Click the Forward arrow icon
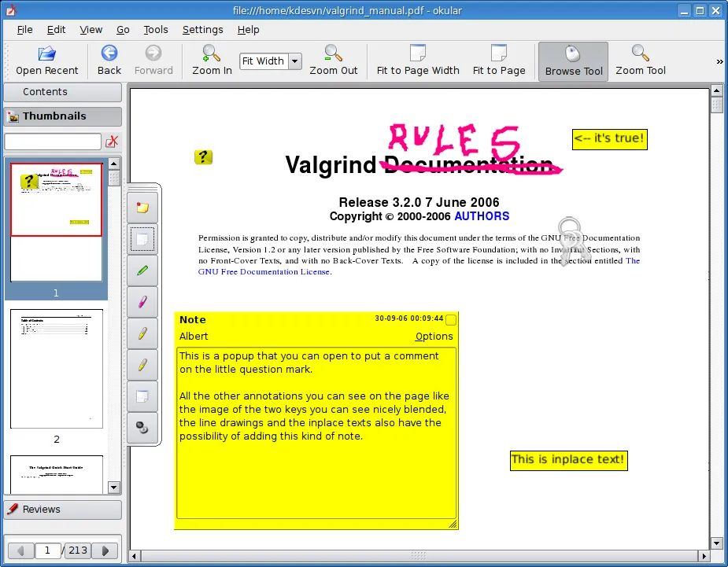The width and height of the screenshot is (728, 567). pyautogui.click(x=153, y=53)
